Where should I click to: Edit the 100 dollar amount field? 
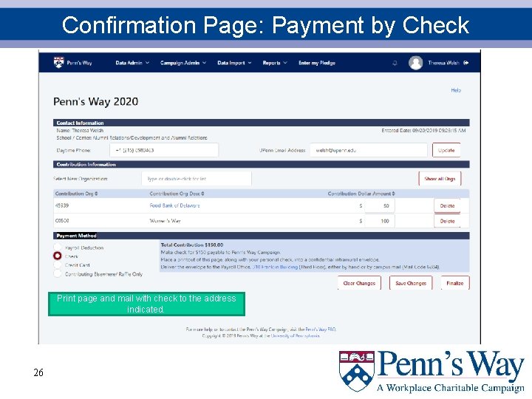pyautogui.click(x=379, y=221)
